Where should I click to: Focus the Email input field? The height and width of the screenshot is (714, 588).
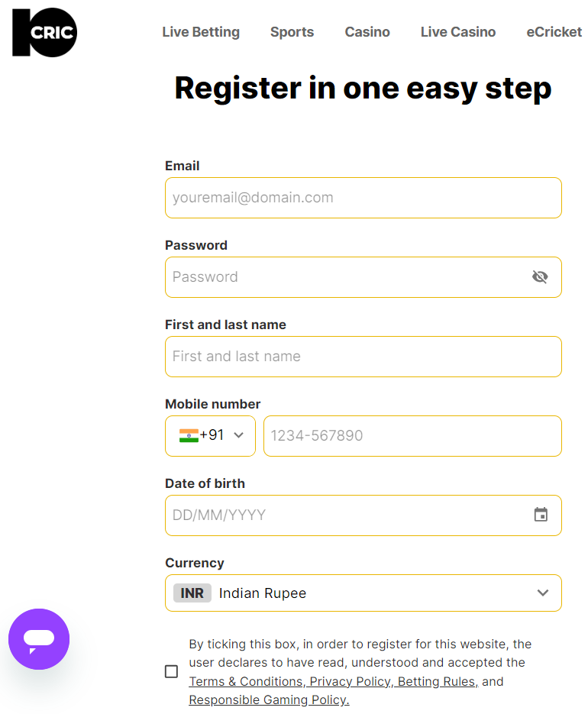tap(363, 198)
